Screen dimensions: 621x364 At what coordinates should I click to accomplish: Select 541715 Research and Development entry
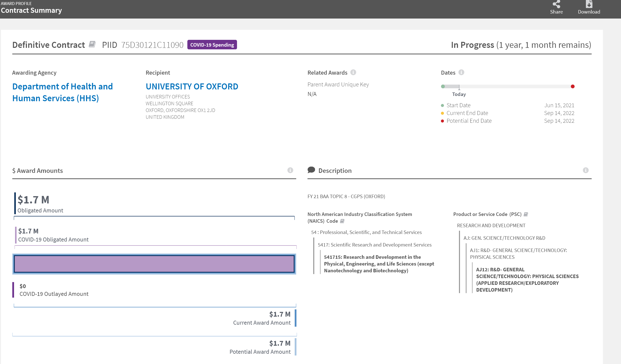(x=379, y=264)
